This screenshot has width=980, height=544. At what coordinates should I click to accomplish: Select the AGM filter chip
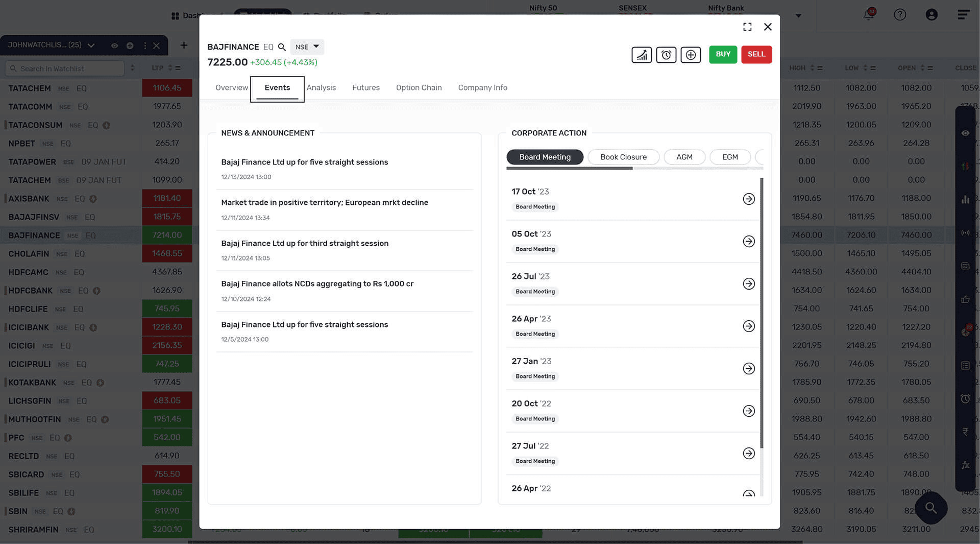click(x=684, y=157)
